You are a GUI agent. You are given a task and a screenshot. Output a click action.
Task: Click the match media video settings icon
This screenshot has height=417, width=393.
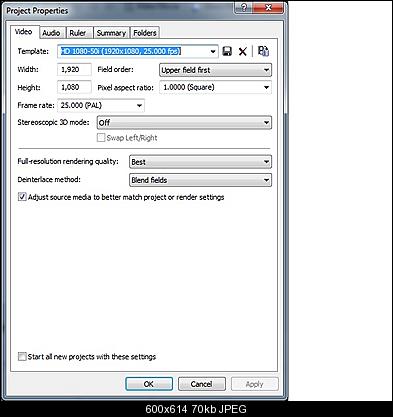pos(263,51)
